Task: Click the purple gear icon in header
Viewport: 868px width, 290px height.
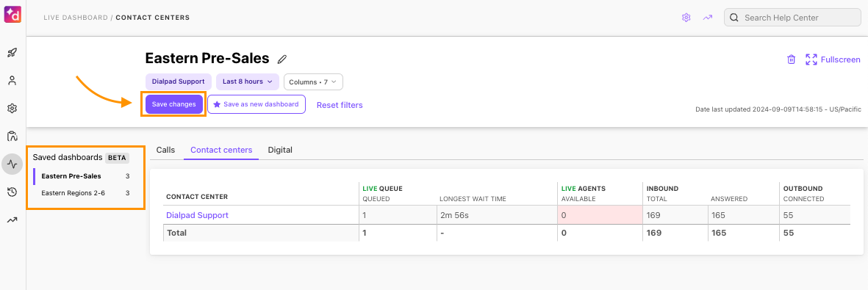Action: coord(686,18)
